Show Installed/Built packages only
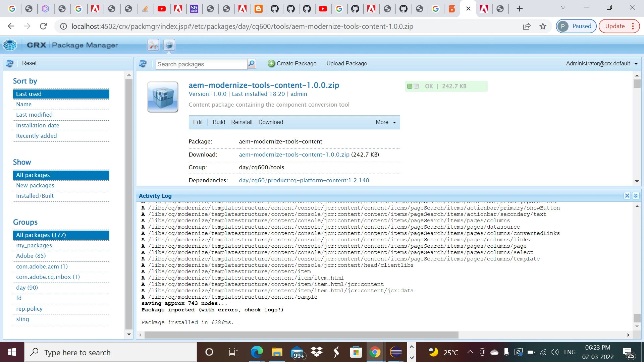 pos(35,196)
